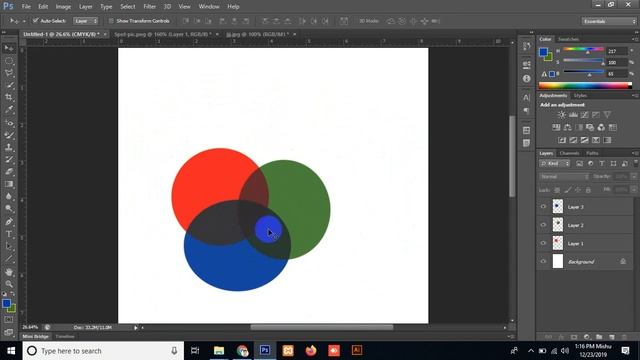Expand status bar info arrow

[x=136, y=327]
